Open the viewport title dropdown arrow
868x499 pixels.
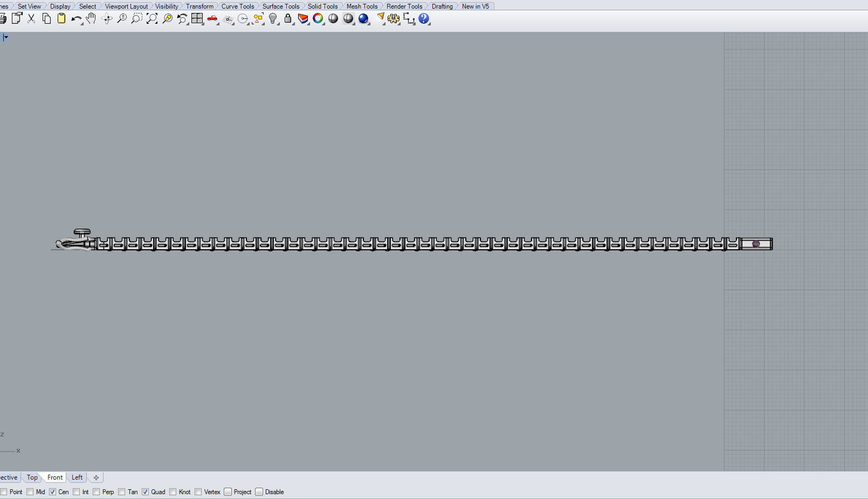pos(5,37)
